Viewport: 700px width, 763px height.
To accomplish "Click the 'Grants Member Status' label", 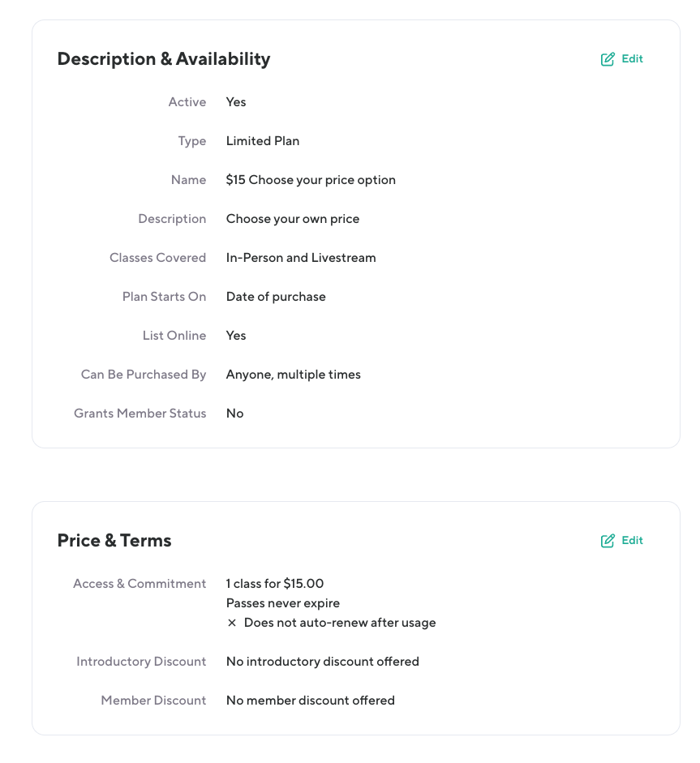I will pyautogui.click(x=140, y=414).
